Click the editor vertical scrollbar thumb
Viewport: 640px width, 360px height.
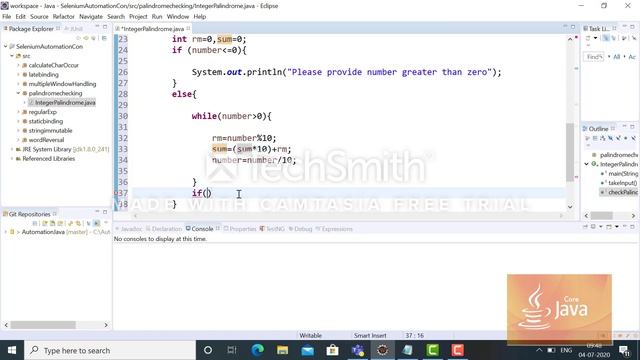570,152
